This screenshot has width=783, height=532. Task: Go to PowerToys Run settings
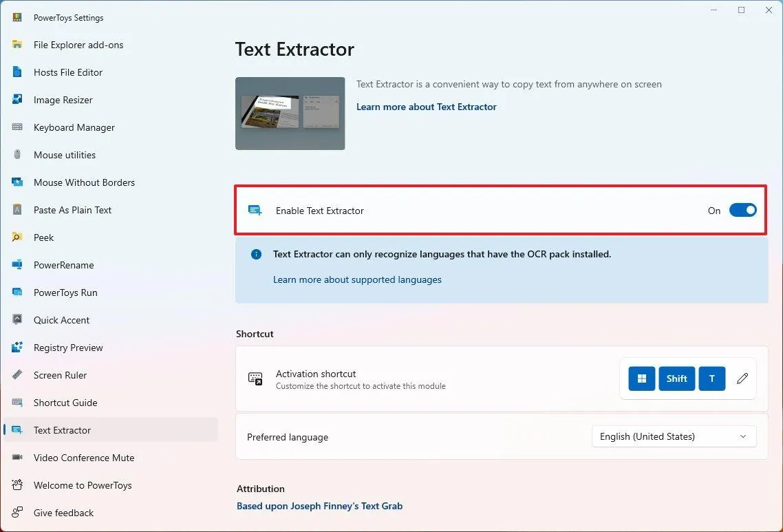click(x=65, y=292)
